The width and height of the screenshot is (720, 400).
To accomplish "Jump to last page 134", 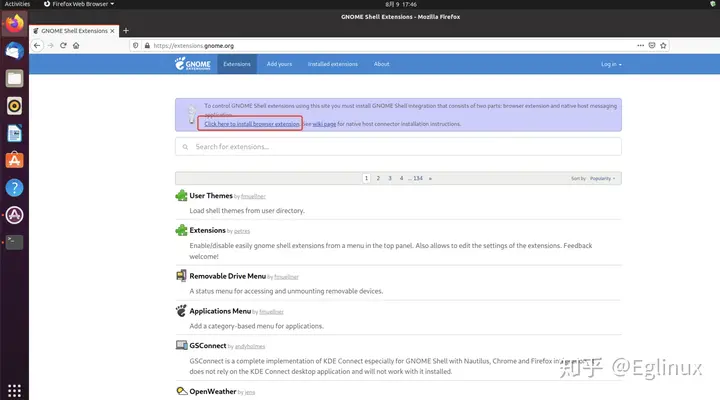I will [x=417, y=178].
